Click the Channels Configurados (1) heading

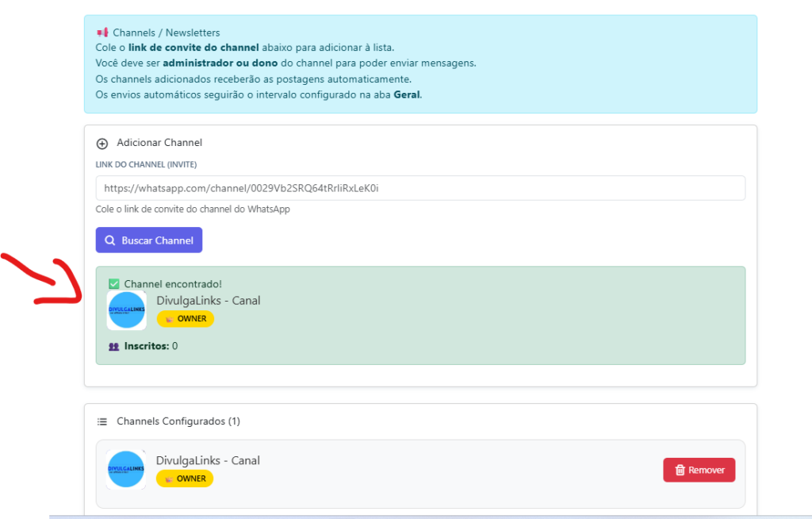[x=178, y=421]
